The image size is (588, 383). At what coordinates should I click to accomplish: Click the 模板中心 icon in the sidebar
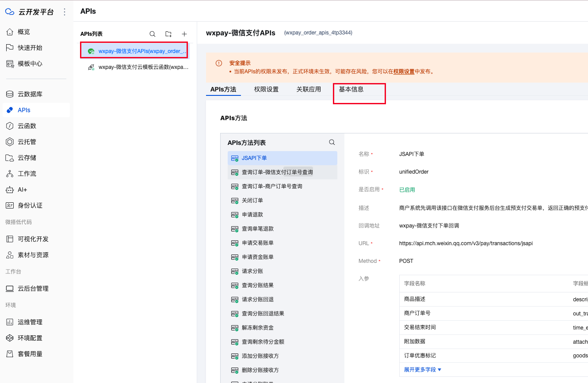coord(10,64)
